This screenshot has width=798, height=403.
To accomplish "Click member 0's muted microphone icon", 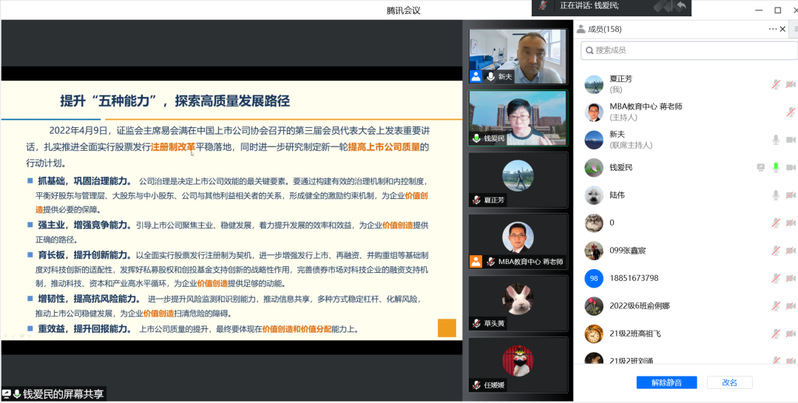I will tap(776, 222).
